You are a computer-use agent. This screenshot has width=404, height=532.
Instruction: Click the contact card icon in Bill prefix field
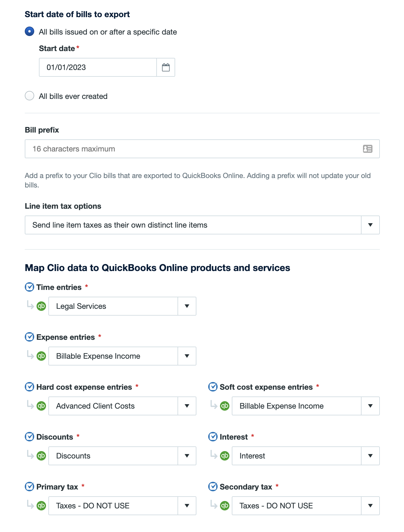(x=367, y=149)
